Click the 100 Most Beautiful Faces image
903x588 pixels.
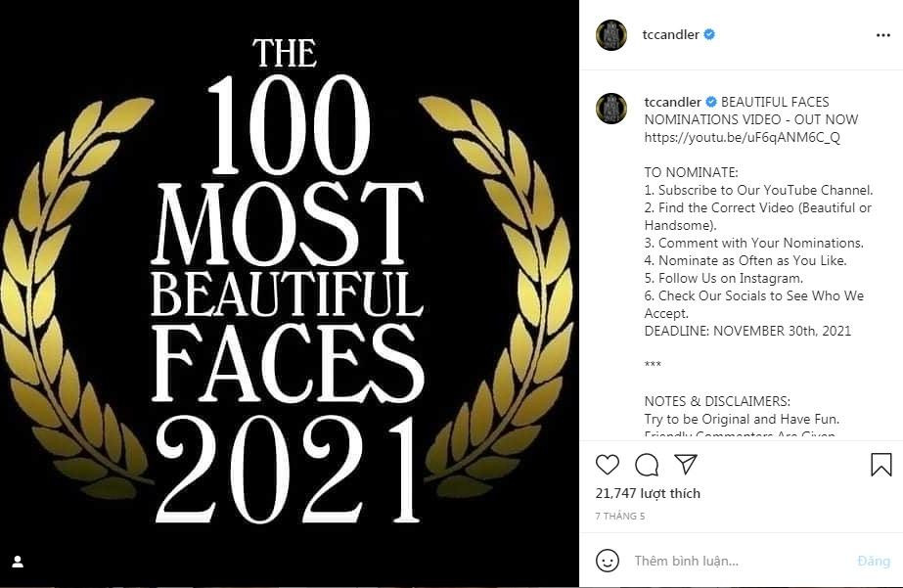(290, 294)
